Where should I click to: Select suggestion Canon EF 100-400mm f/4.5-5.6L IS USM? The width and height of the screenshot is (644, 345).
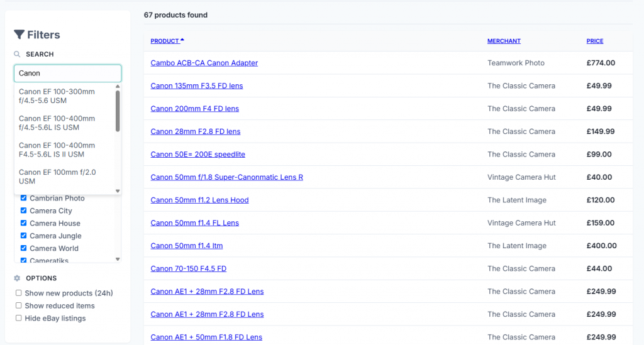pyautogui.click(x=65, y=123)
